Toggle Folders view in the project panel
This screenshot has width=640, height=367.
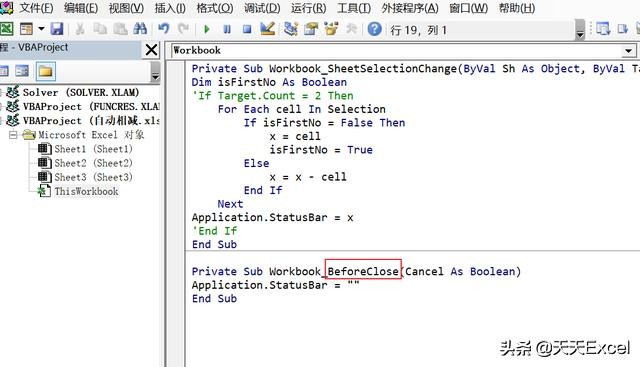click(45, 71)
